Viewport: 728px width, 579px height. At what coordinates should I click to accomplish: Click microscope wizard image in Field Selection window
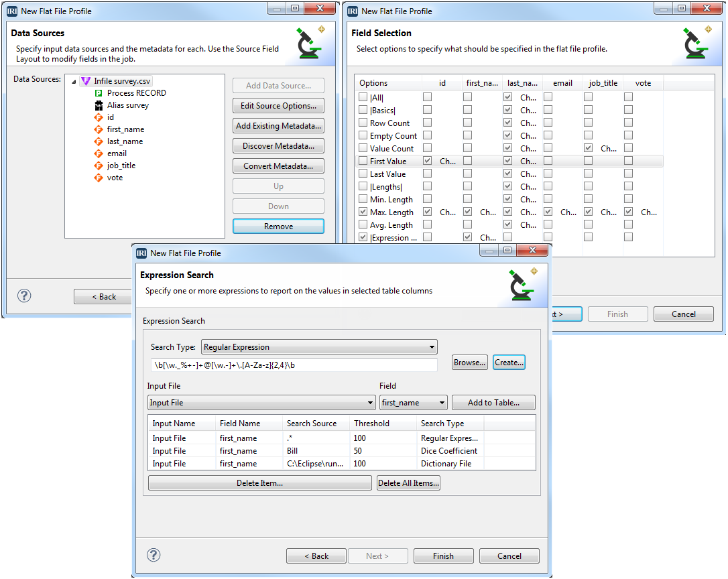[x=696, y=43]
